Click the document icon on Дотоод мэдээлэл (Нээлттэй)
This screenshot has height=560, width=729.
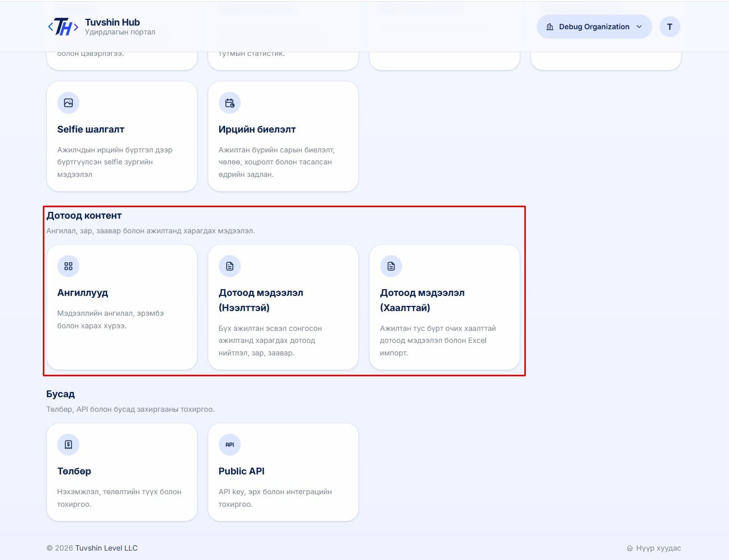click(230, 266)
